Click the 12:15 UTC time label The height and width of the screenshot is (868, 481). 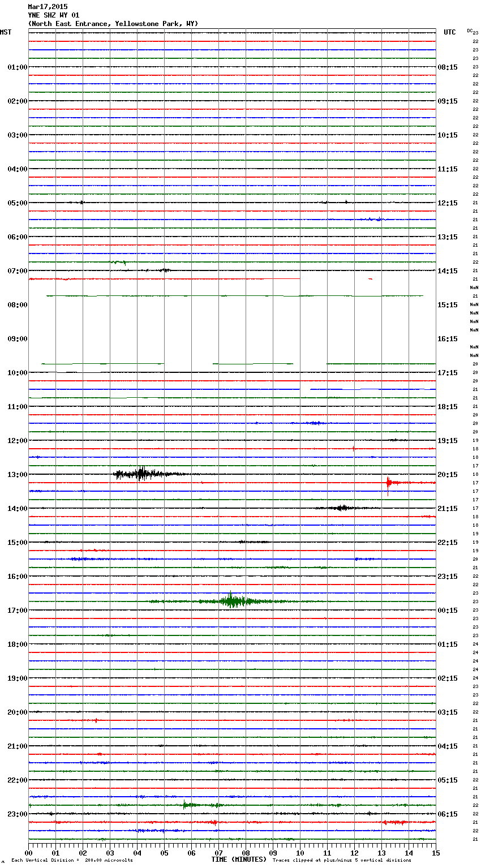click(448, 203)
